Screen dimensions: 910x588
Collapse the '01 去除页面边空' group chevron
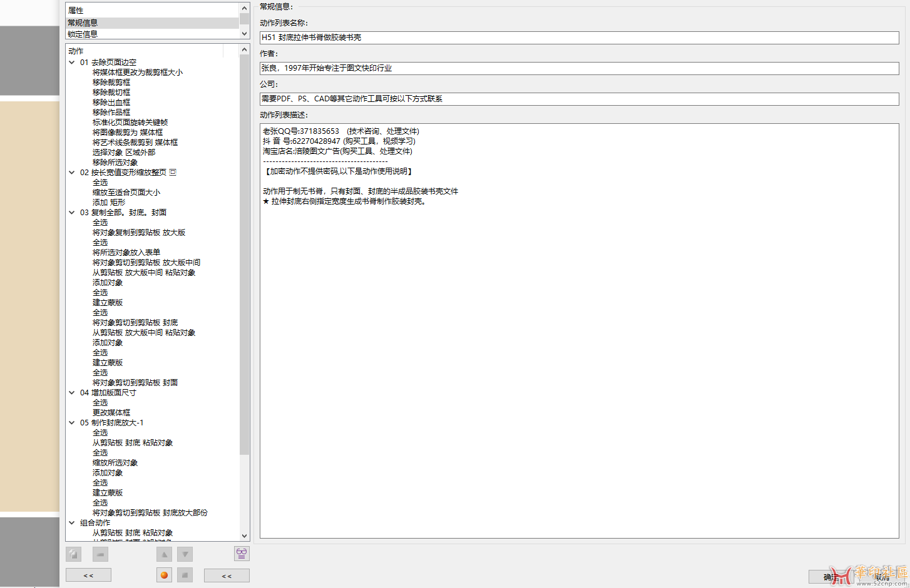[x=72, y=63]
